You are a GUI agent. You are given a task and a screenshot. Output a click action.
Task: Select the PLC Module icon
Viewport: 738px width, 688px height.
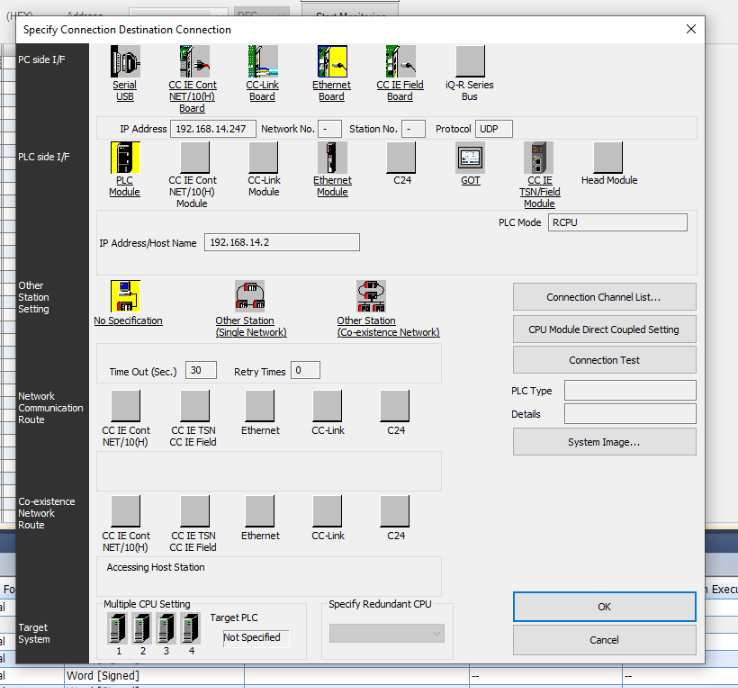pyautogui.click(x=125, y=158)
